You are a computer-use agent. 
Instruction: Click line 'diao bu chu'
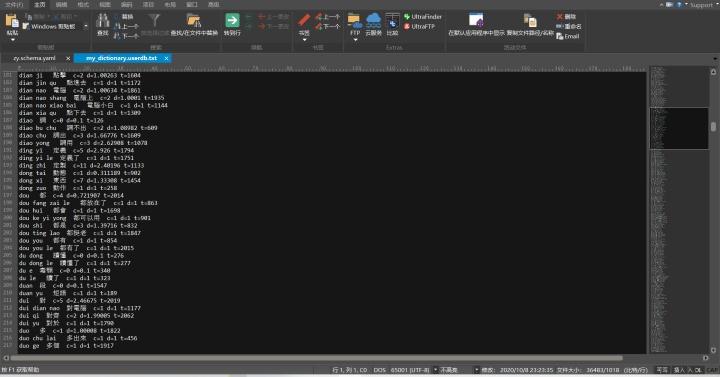click(x=88, y=128)
